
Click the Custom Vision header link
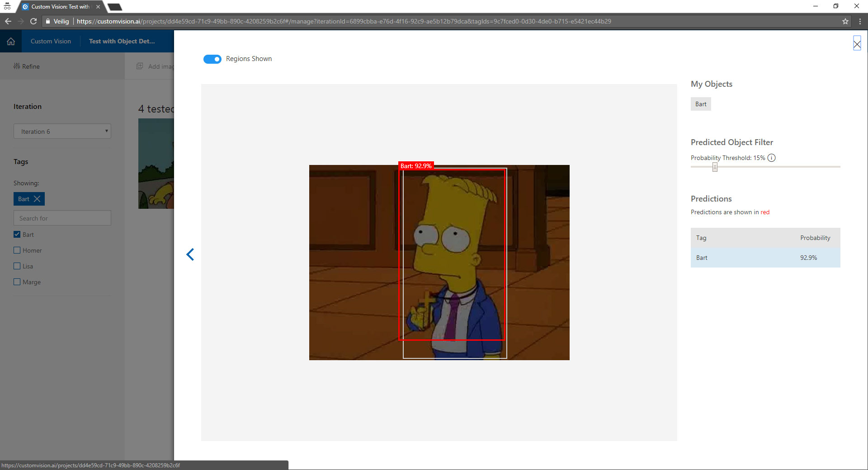pos(51,41)
